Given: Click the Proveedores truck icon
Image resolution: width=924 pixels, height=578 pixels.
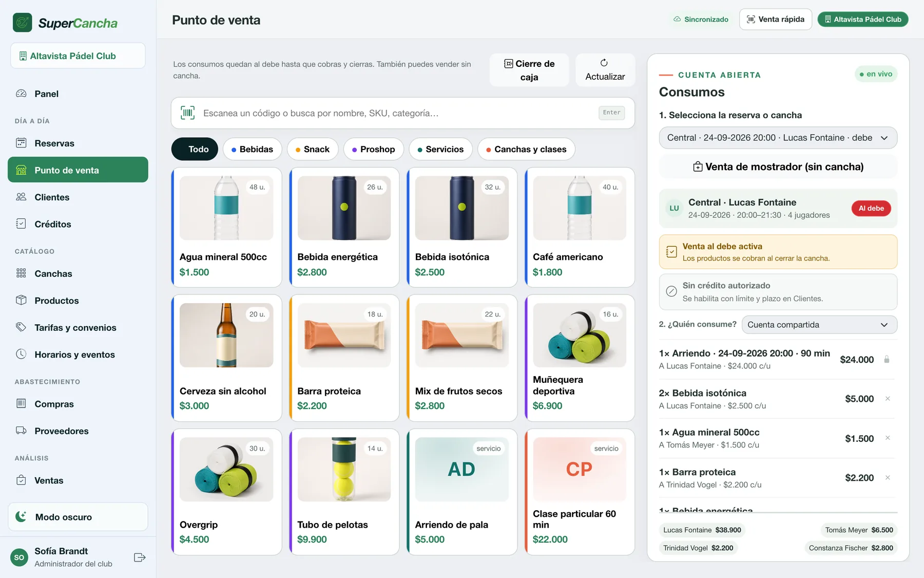Looking at the screenshot, I should (21, 431).
